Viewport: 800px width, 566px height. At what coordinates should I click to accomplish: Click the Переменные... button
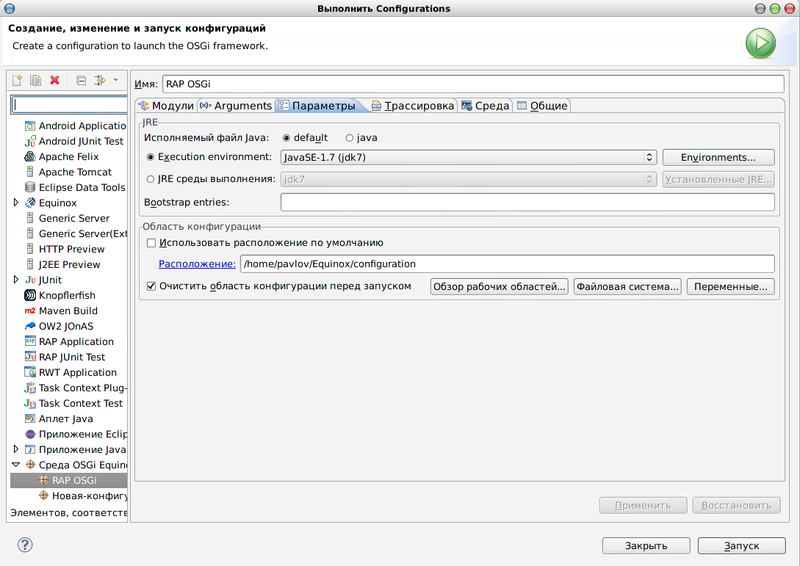point(731,286)
